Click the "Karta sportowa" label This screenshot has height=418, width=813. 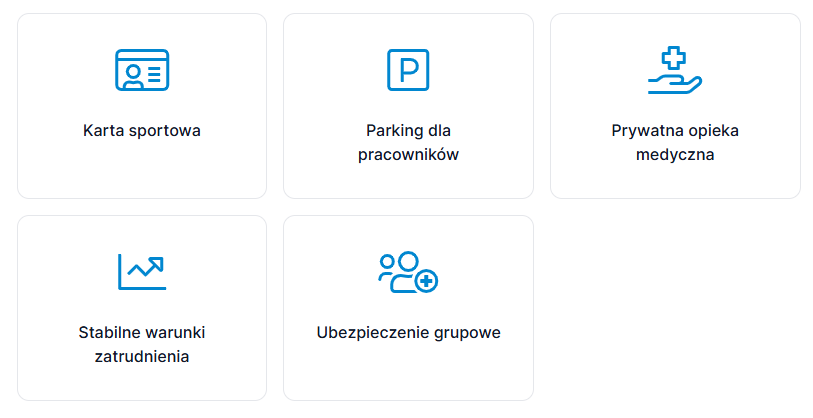point(142,131)
